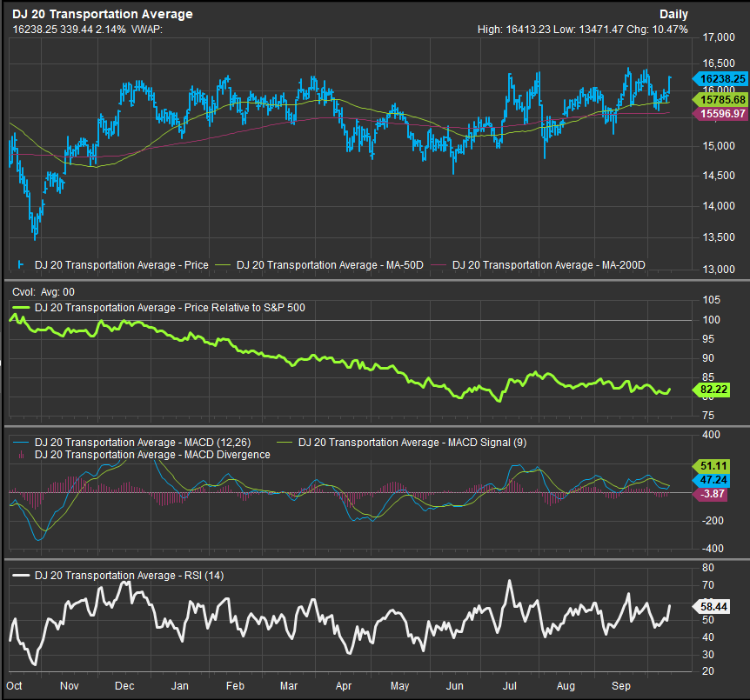Viewport: 750px width, 700px height.
Task: Click the 16,500 price axis label
Action: [x=719, y=63]
